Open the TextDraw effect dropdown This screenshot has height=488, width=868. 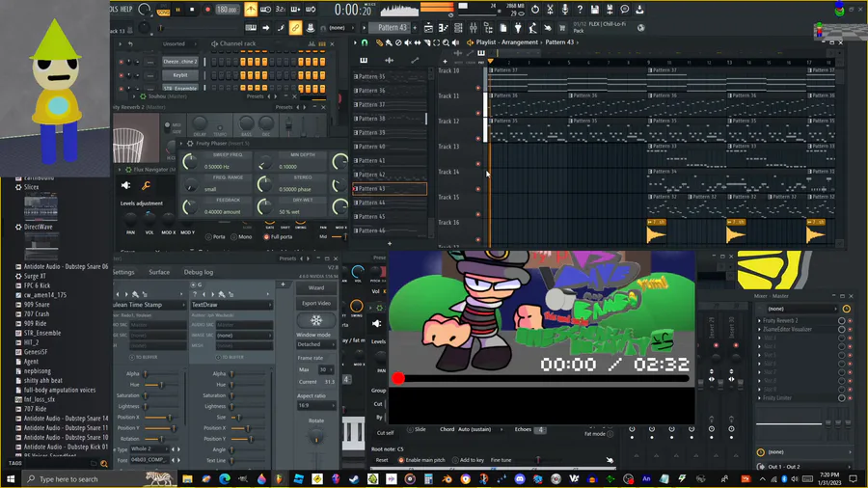[x=231, y=305]
